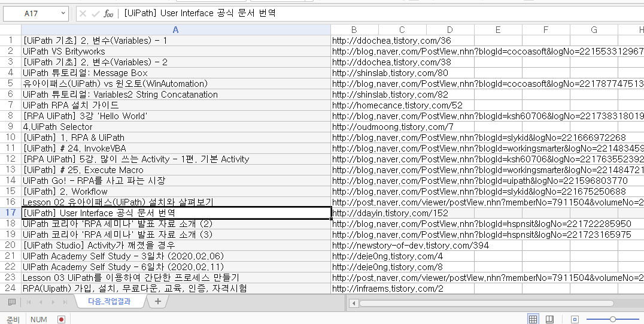Image resolution: width=644 pixels, height=324 pixels.
Task: Click cell 'UiPath Academy Self Study - 6일차'
Action: (176, 267)
